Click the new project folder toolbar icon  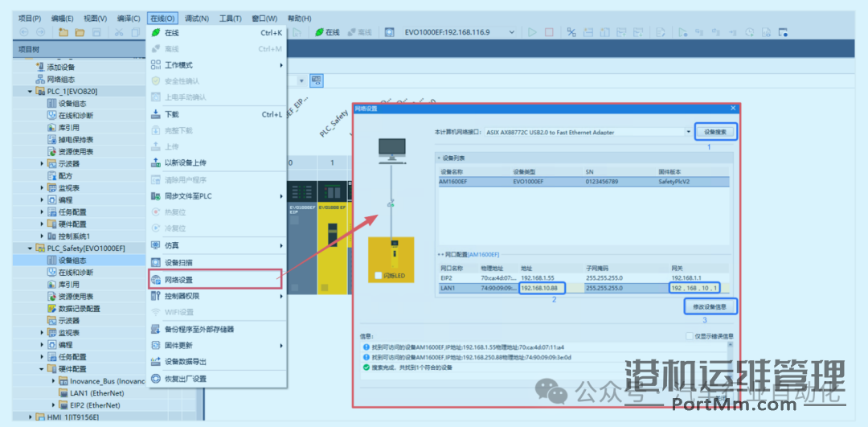(x=63, y=32)
